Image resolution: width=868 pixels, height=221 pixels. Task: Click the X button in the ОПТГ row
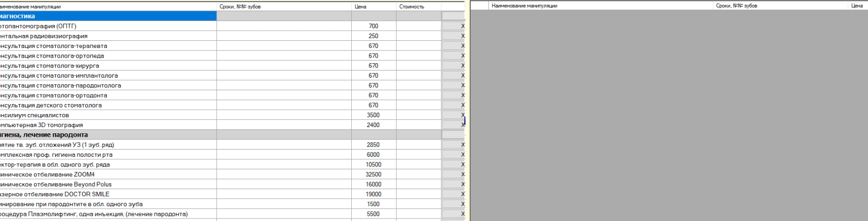453,26
